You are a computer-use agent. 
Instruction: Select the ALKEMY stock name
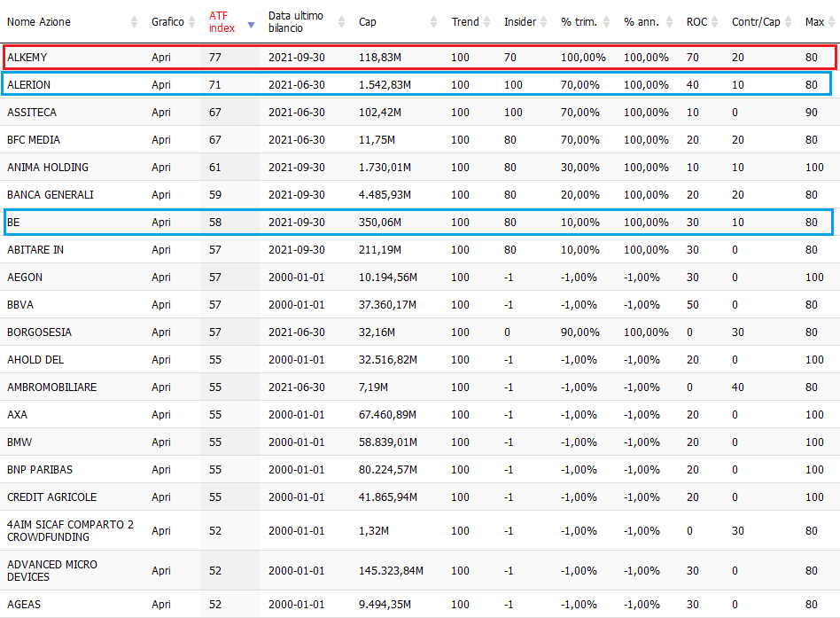(27, 58)
